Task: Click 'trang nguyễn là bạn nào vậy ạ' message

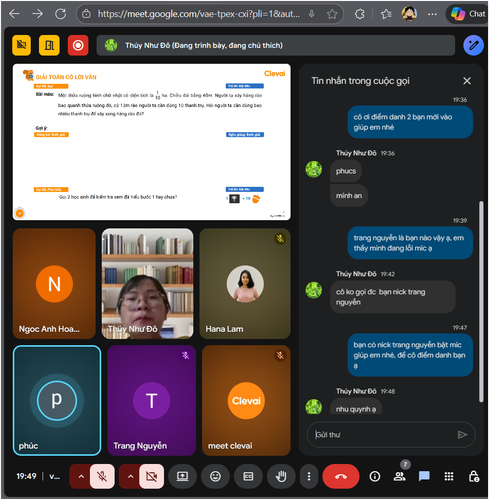Action: coord(410,243)
